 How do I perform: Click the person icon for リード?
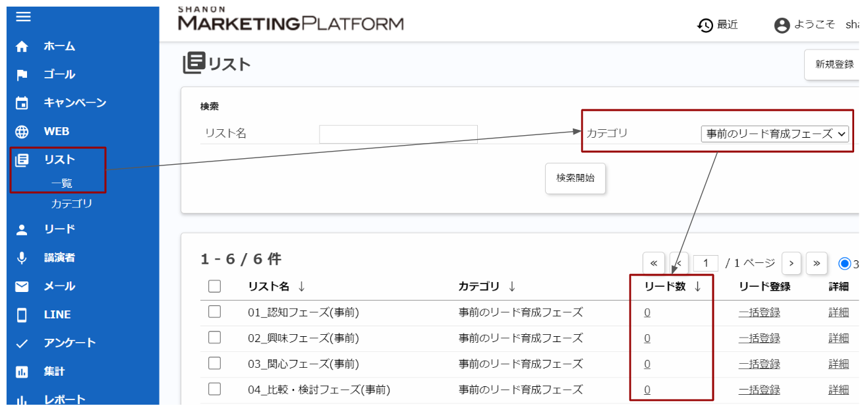point(22,229)
